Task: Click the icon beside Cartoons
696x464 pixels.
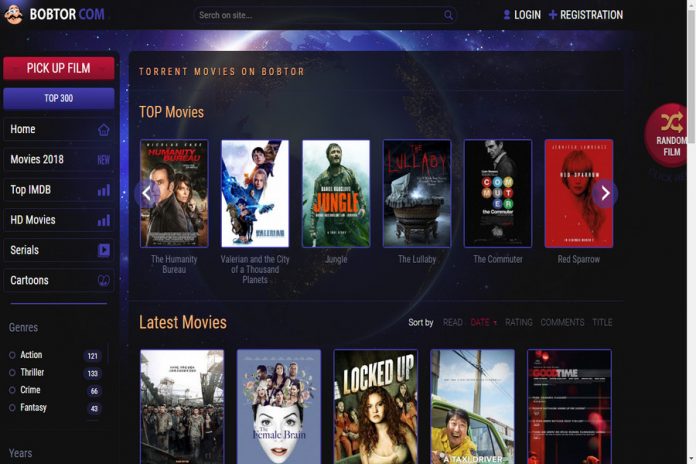Action: coord(103,281)
